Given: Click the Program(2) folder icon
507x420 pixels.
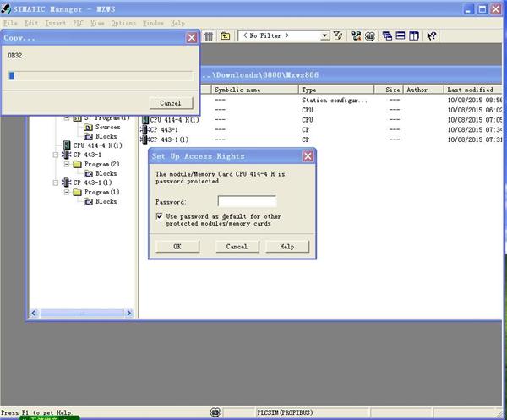Looking at the screenshot, I should (x=77, y=165).
